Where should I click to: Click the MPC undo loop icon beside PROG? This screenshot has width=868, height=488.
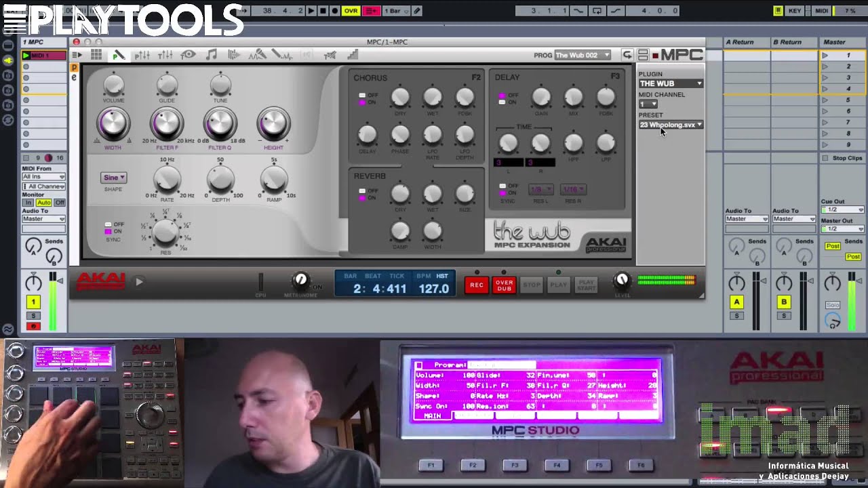click(627, 55)
